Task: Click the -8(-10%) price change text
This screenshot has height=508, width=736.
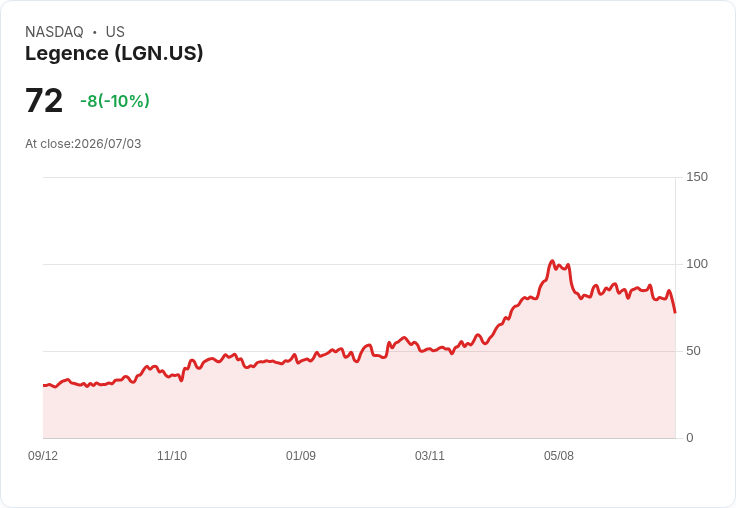Action: pos(115,100)
